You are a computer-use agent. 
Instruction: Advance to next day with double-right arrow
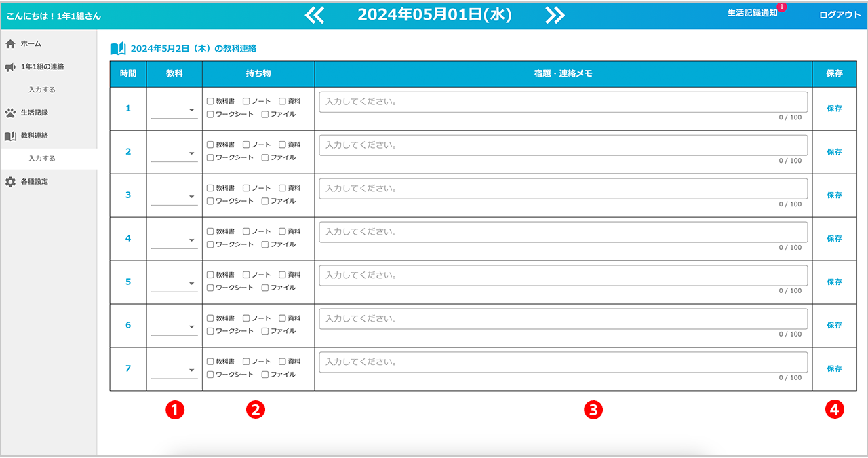tap(555, 16)
